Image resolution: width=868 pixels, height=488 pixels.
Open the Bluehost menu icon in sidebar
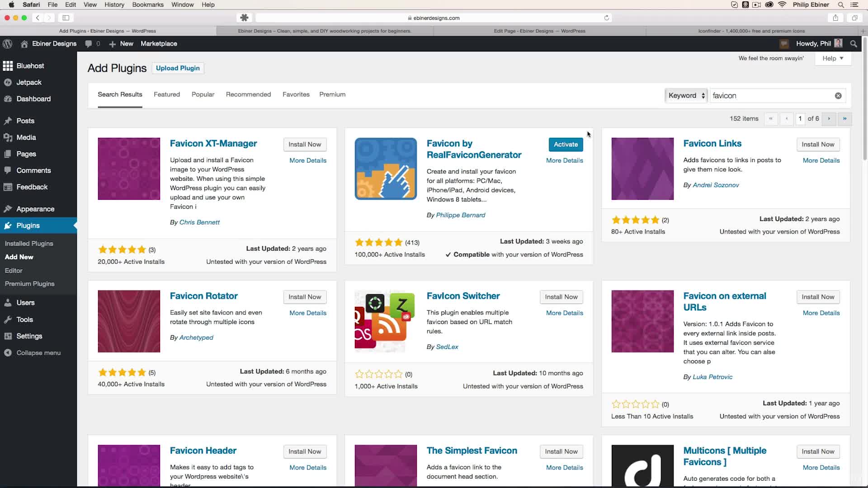[8, 66]
